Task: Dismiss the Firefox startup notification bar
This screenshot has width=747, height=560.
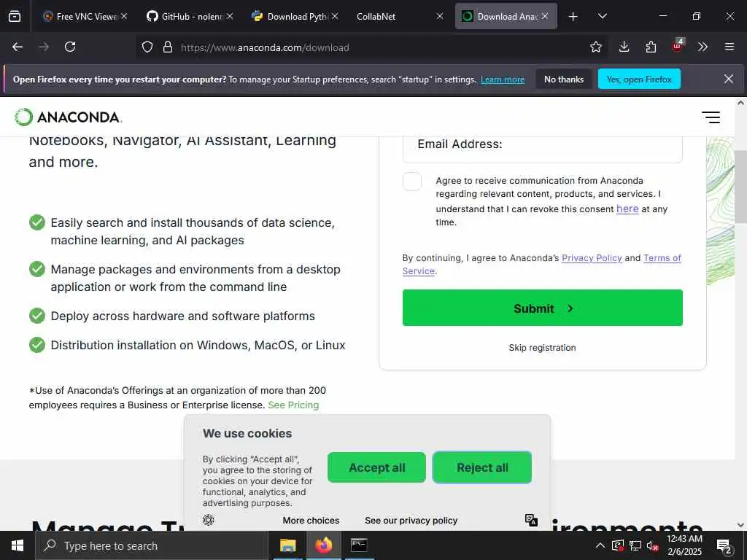Action: pyautogui.click(x=729, y=79)
